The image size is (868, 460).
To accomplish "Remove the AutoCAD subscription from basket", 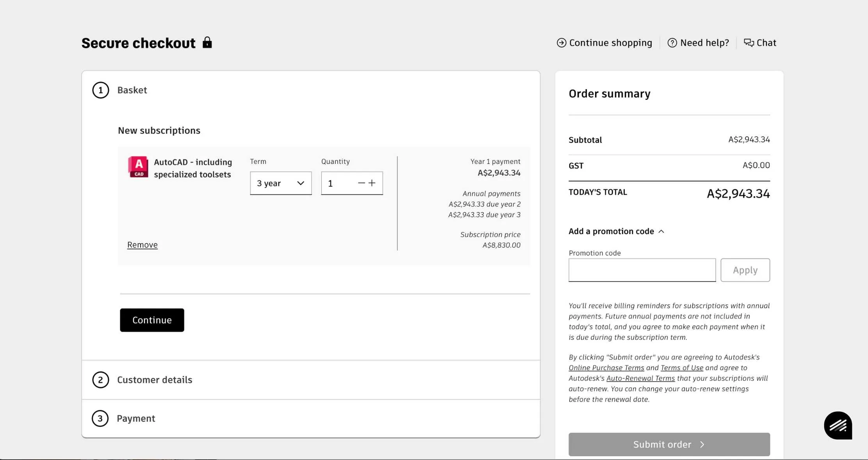I will [x=142, y=244].
